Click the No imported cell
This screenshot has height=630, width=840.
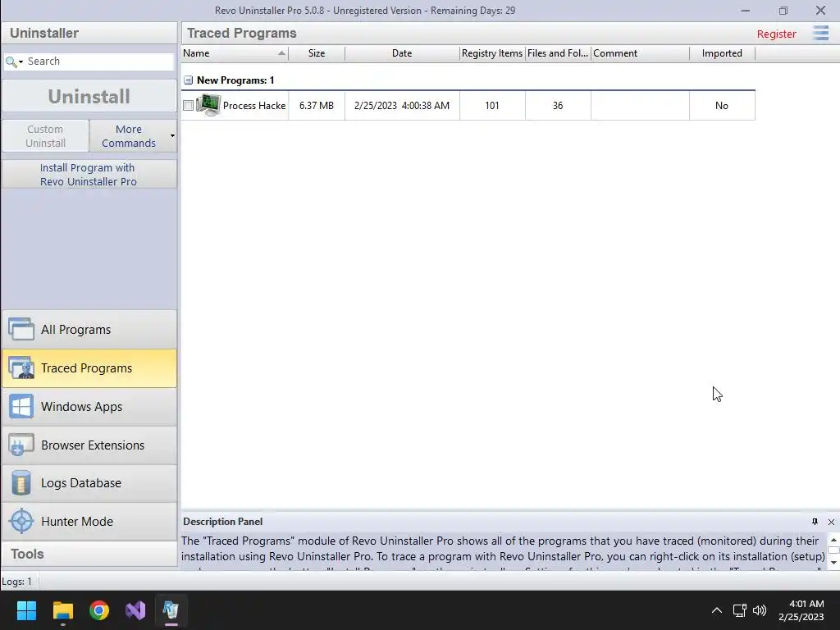(722, 106)
